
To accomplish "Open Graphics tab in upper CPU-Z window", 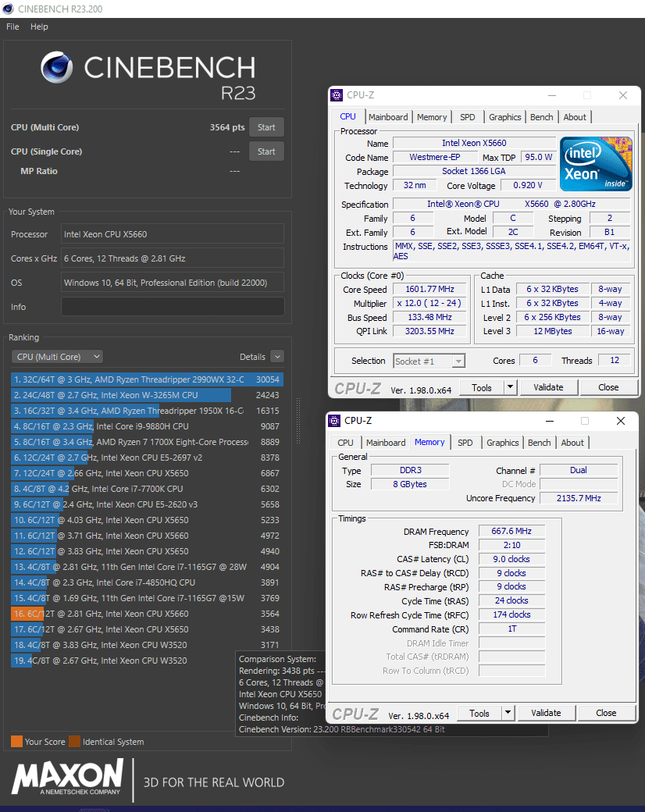I will click(x=504, y=117).
